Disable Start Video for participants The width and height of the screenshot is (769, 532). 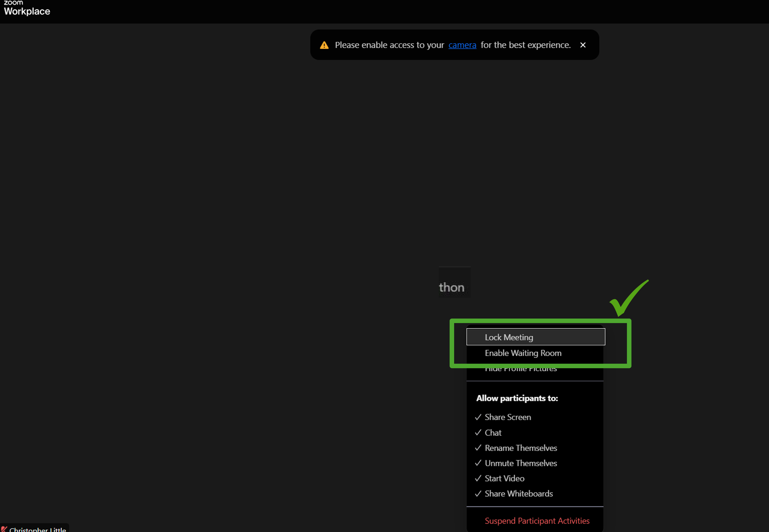tap(504, 478)
